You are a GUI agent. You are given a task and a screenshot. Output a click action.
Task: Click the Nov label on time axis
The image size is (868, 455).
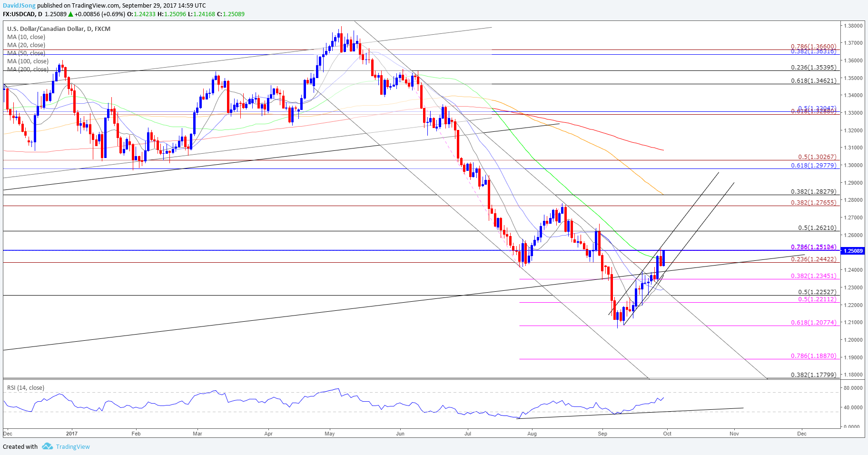[x=734, y=434]
